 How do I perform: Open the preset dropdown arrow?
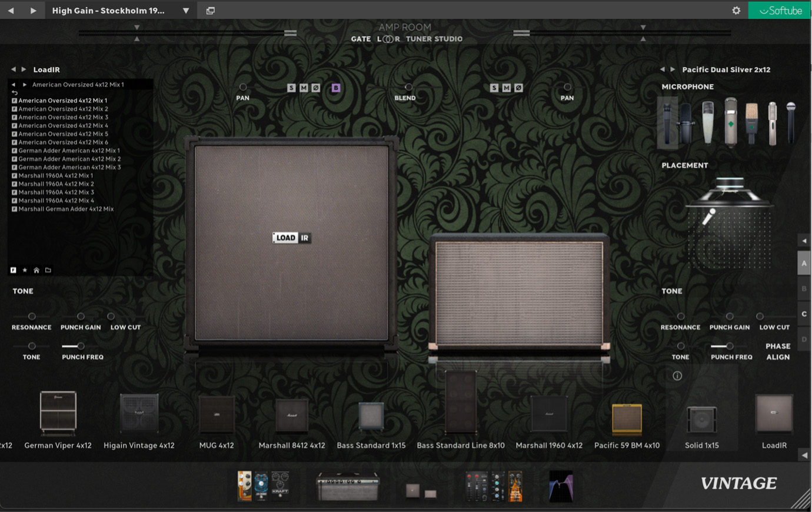(186, 11)
